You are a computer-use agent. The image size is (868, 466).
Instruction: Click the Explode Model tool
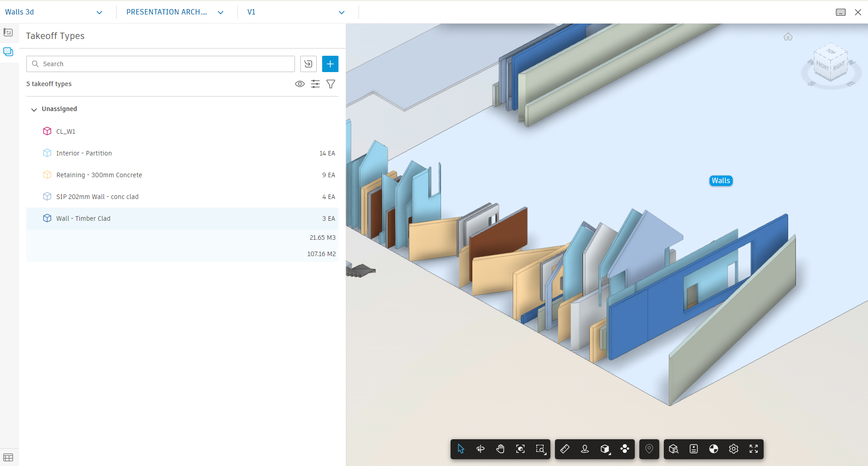point(625,449)
